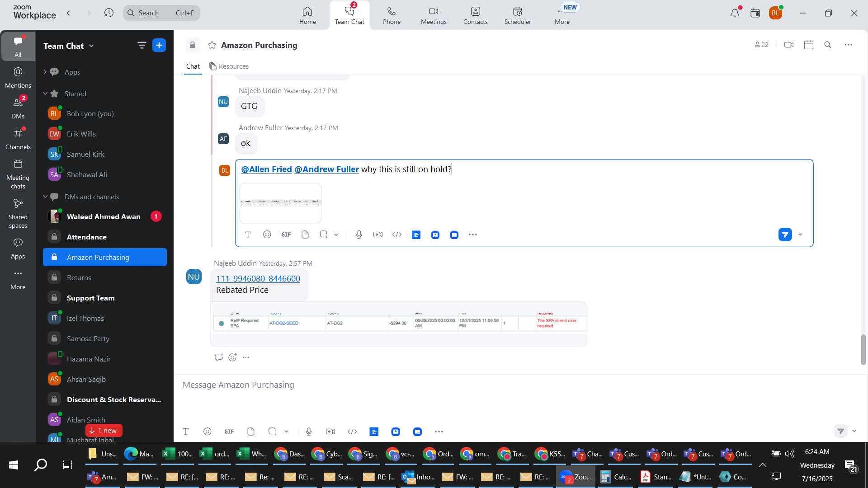868x488 pixels.
Task: Click the Message Amazon Purchasing input field
Action: 520,385
